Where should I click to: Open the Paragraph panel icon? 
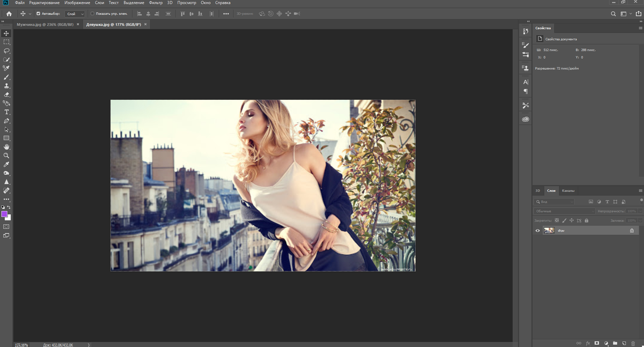click(x=525, y=92)
